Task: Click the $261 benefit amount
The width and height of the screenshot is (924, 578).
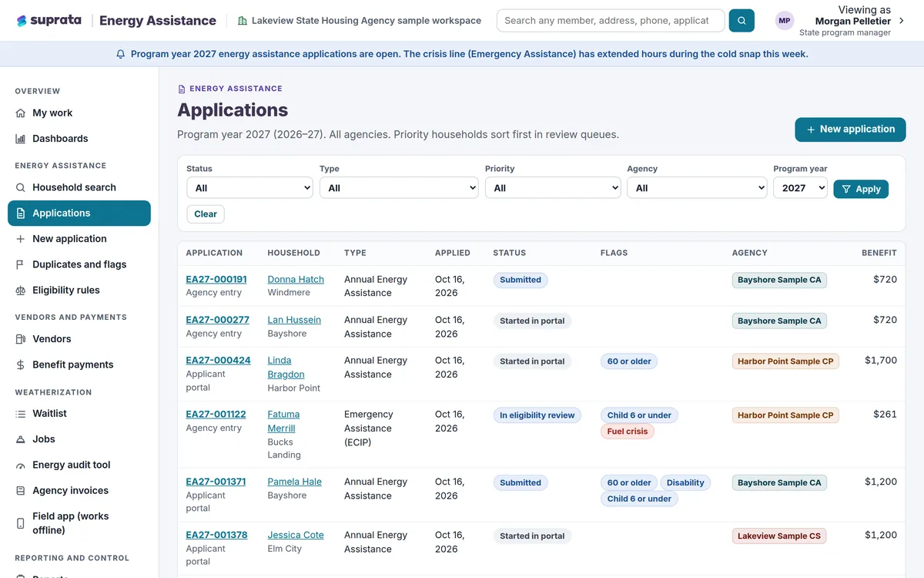Action: tap(885, 415)
